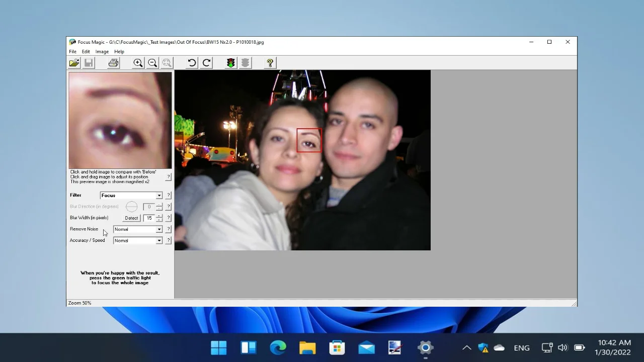The width and height of the screenshot is (644, 362).
Task: Expand the Filter dropdown showing Focus
Action: pos(159,196)
